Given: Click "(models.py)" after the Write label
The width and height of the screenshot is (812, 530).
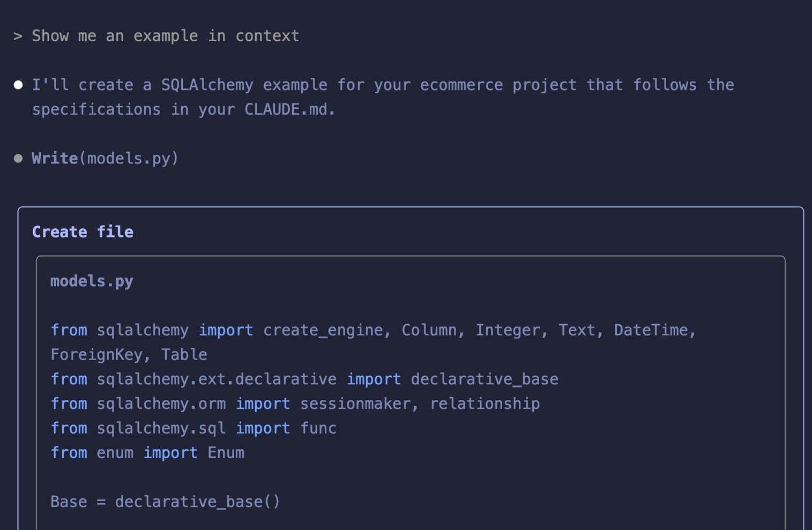Looking at the screenshot, I should pos(129,158).
